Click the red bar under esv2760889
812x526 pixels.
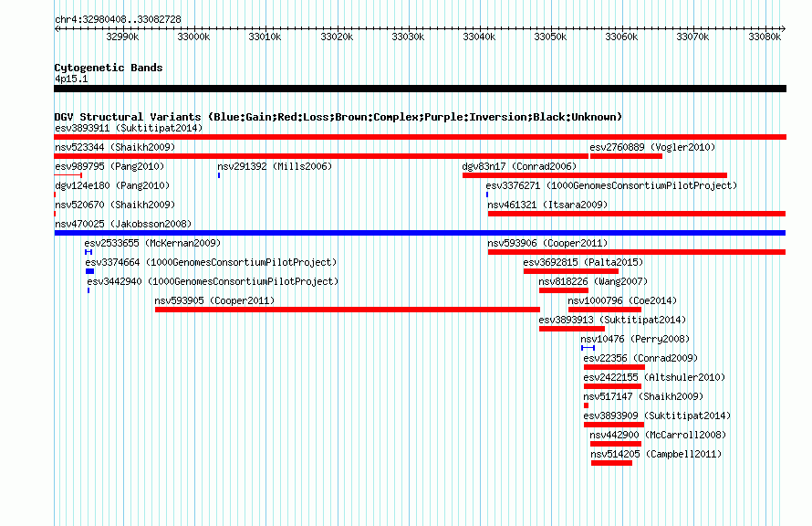626,156
